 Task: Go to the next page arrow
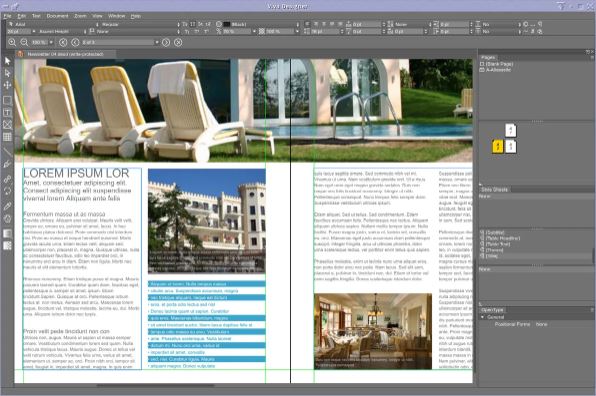166,43
